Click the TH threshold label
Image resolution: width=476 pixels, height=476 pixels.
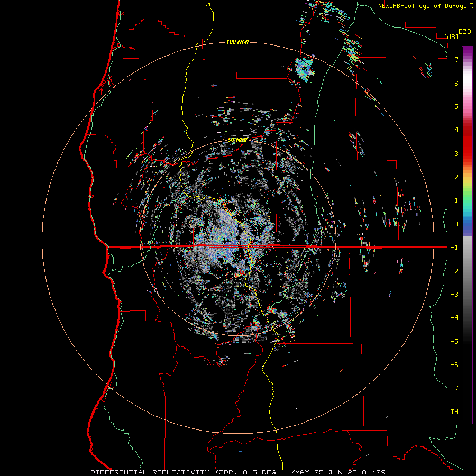[454, 412]
